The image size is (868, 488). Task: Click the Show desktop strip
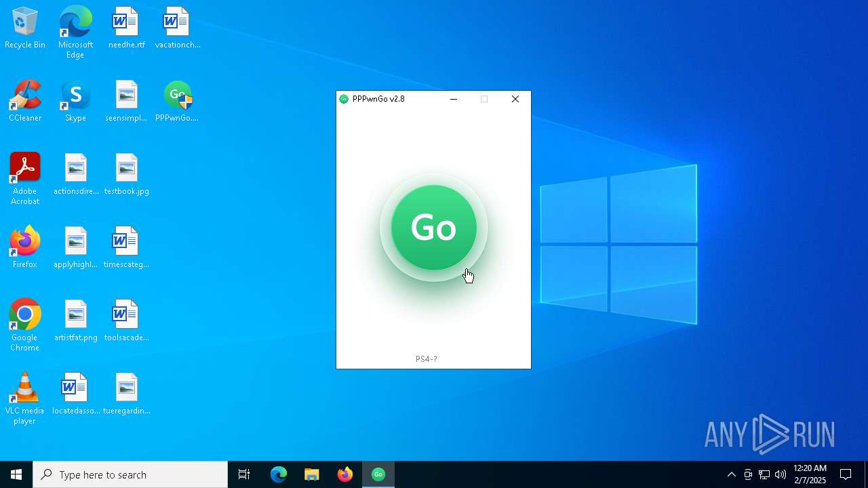[866, 474]
